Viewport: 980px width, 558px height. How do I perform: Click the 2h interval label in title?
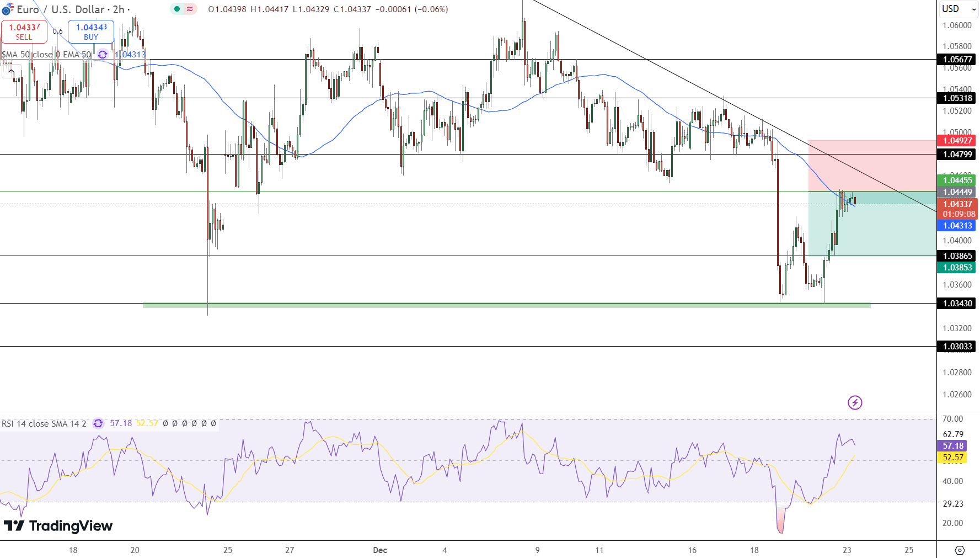point(119,9)
